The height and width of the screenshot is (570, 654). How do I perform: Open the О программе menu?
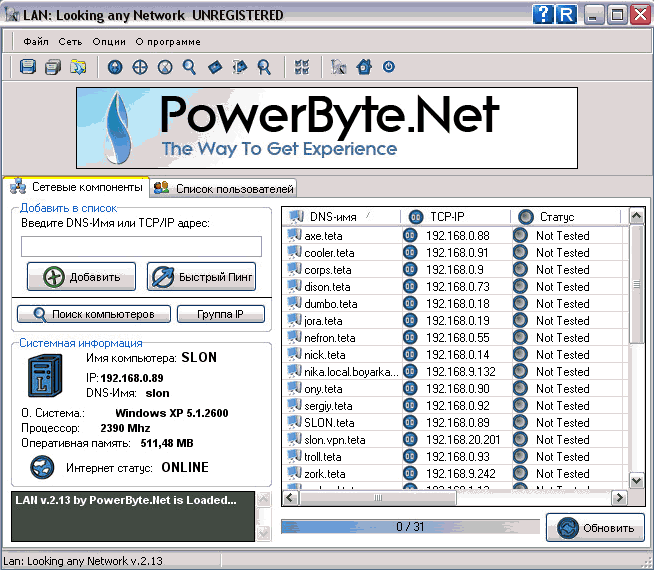tap(168, 42)
